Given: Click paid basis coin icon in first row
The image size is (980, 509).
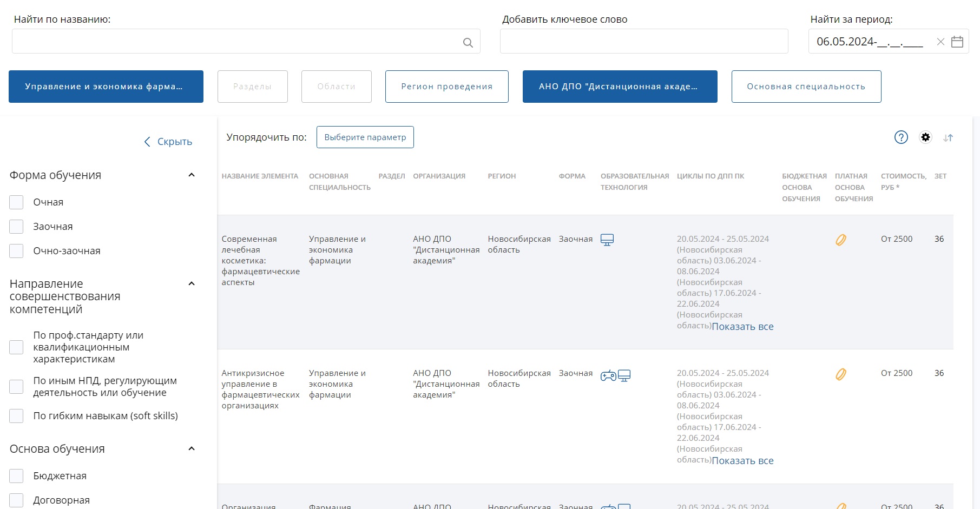Looking at the screenshot, I should [x=840, y=240].
